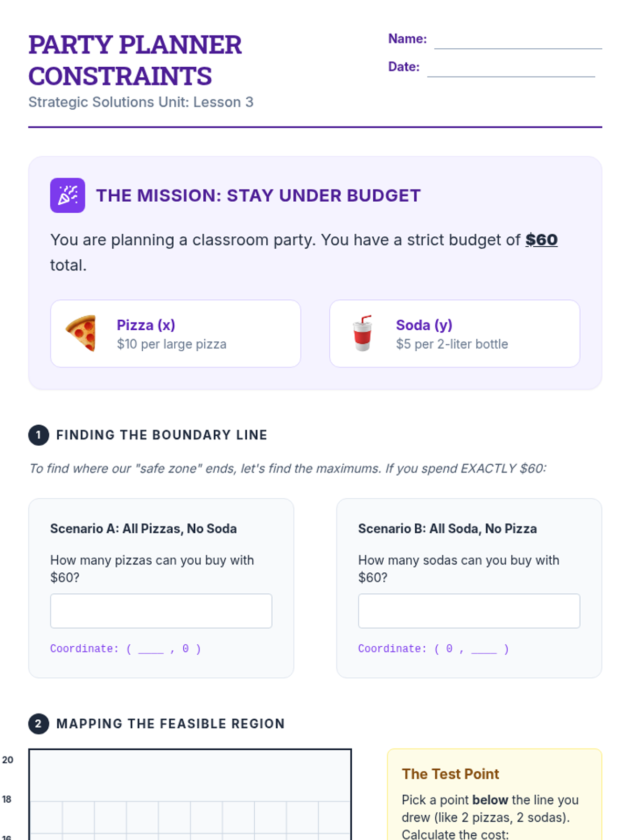Click the Scenario B soda answer box
Viewport: 630px width, 840px height.
[469, 611]
